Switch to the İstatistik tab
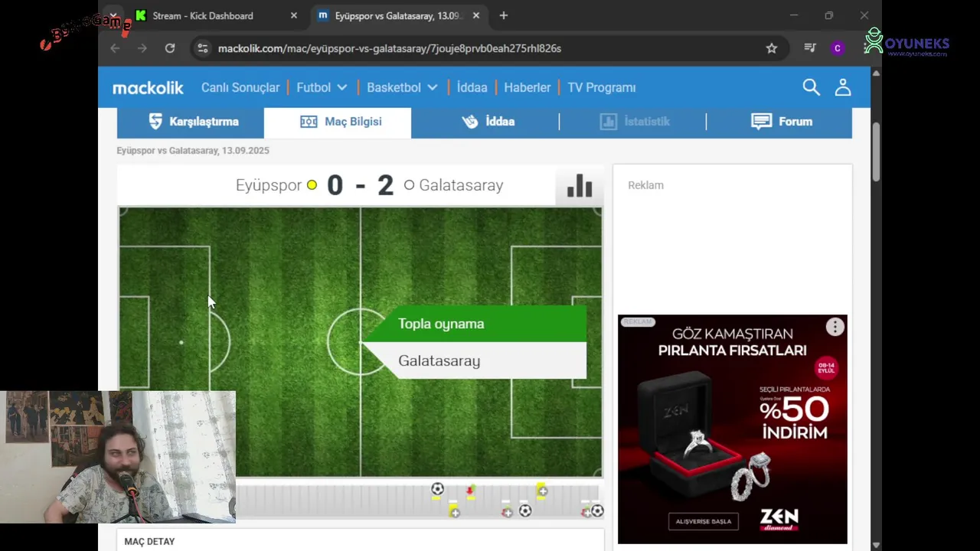 pos(632,122)
